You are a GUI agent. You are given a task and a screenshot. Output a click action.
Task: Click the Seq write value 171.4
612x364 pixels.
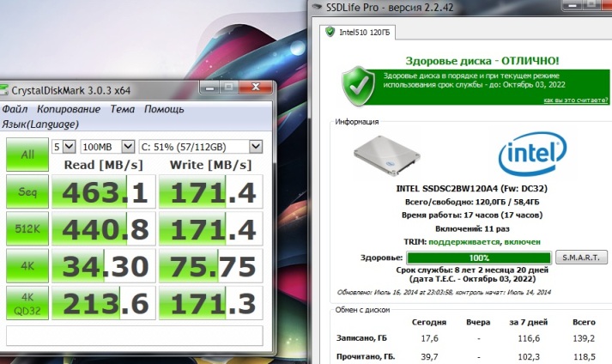[x=211, y=191]
